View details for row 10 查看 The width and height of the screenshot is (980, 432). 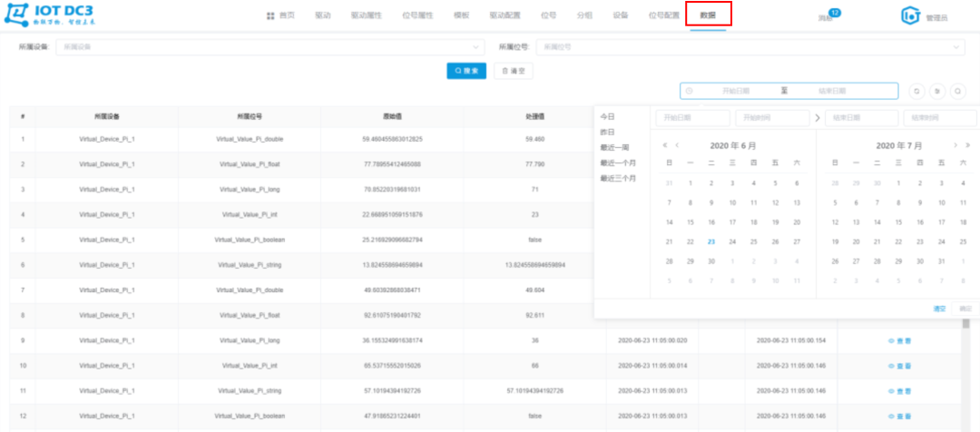899,366
